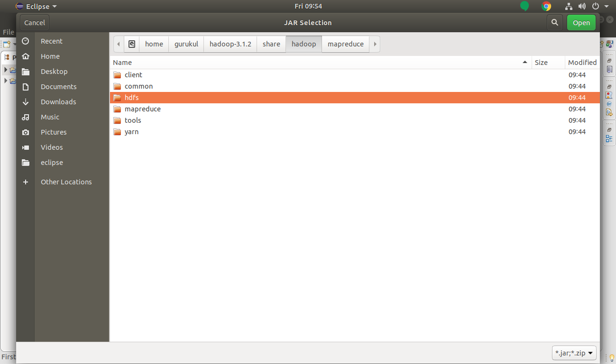Click the gurukul path segment

[x=186, y=44]
